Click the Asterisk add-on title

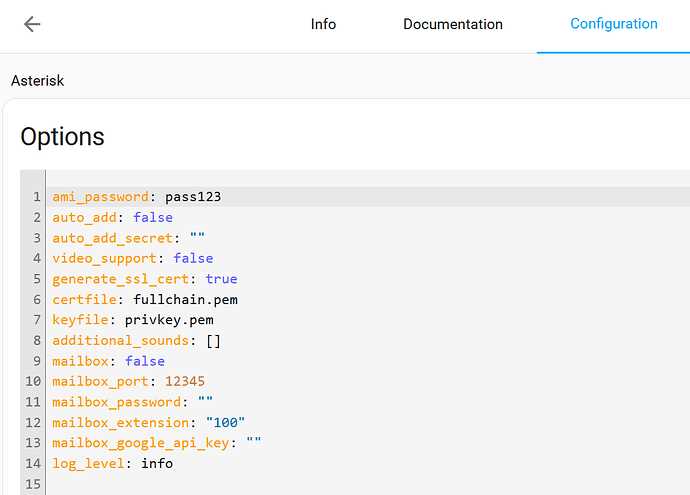pyautogui.click(x=37, y=81)
